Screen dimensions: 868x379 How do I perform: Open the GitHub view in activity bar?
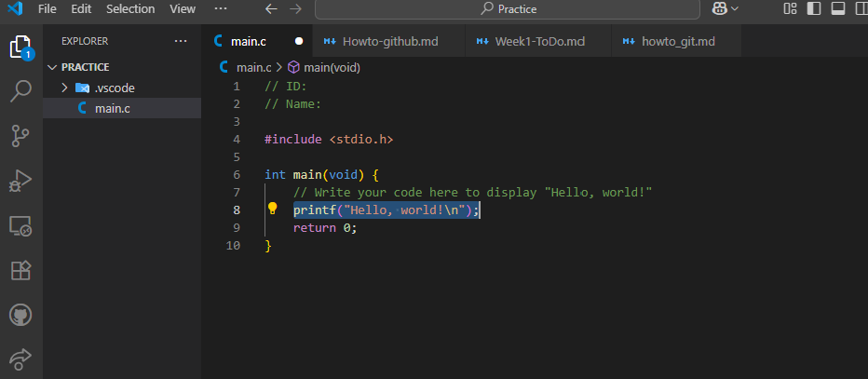click(x=20, y=315)
